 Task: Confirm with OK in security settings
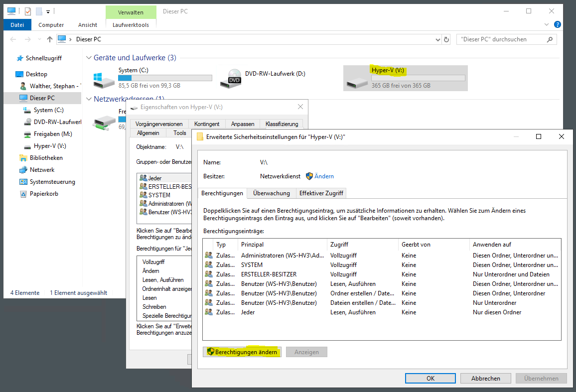(x=431, y=379)
